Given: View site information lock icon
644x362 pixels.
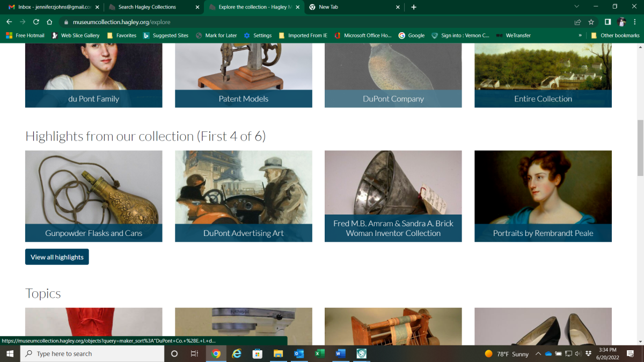Looking at the screenshot, I should tap(66, 22).
